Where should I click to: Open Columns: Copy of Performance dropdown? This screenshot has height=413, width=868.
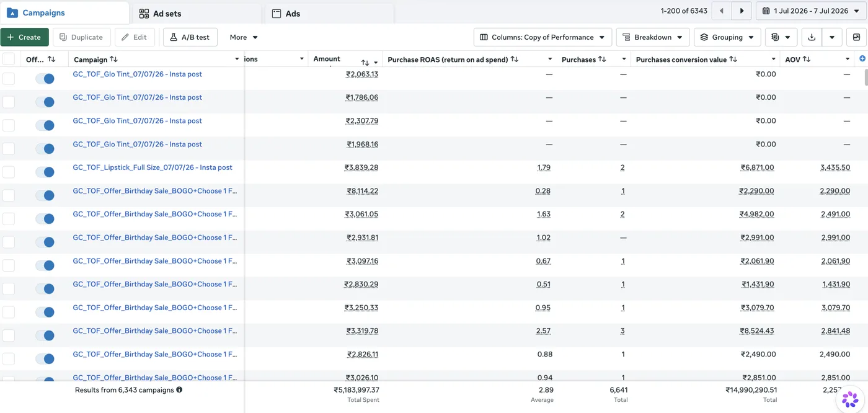point(542,37)
